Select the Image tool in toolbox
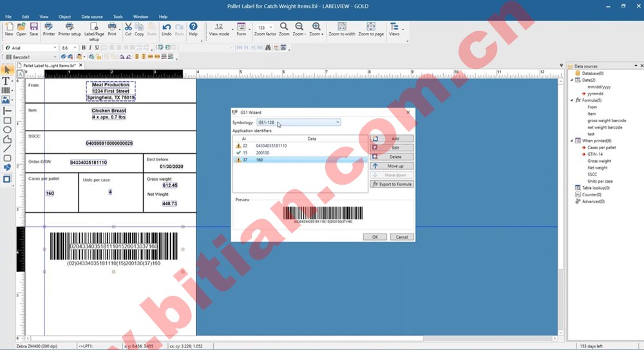644x350 pixels. coord(6,100)
